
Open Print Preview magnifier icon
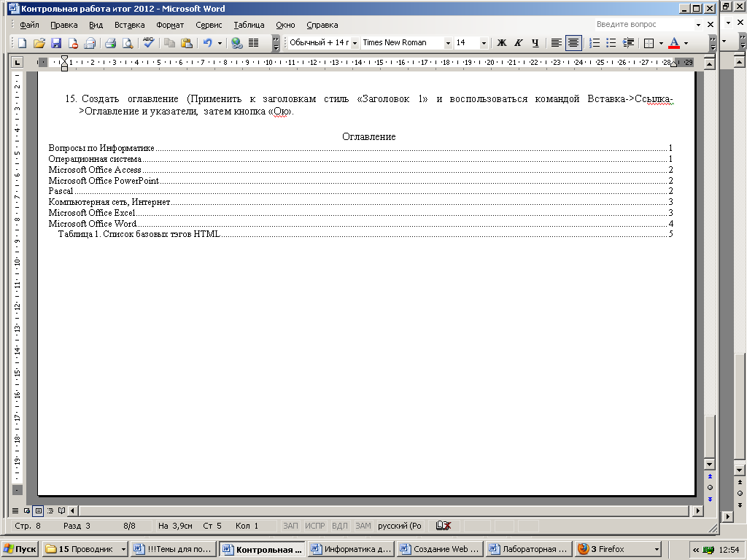[127, 43]
